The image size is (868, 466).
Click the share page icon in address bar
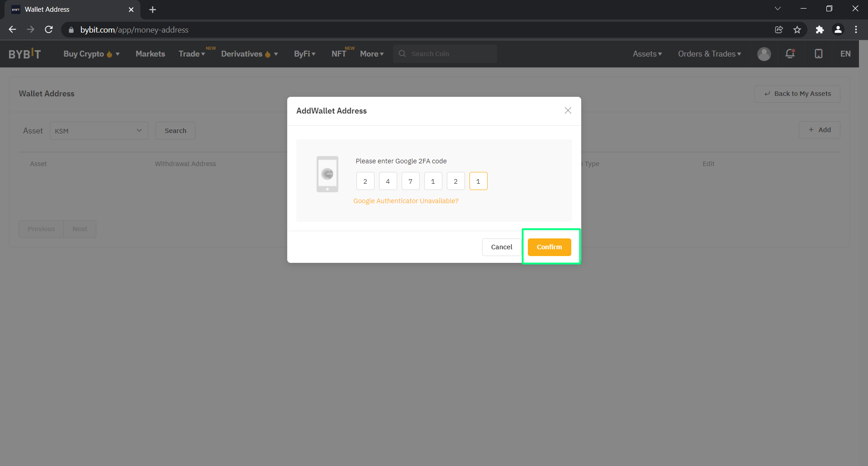coord(779,30)
